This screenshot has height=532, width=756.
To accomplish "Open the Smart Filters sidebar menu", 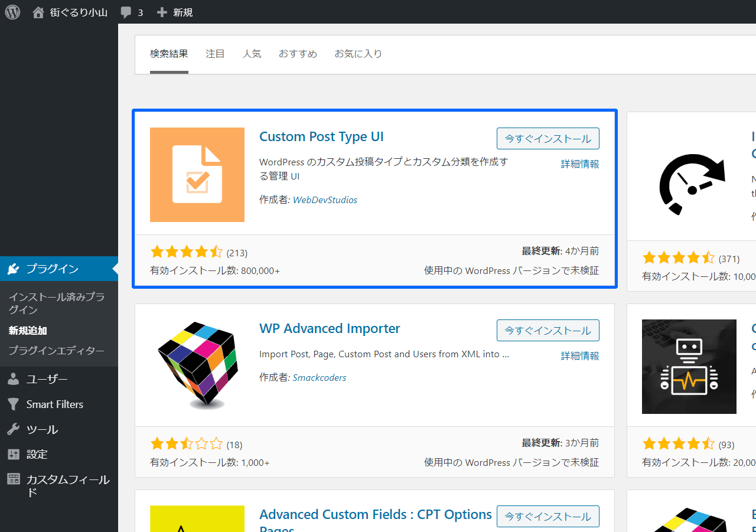I will pos(59,404).
